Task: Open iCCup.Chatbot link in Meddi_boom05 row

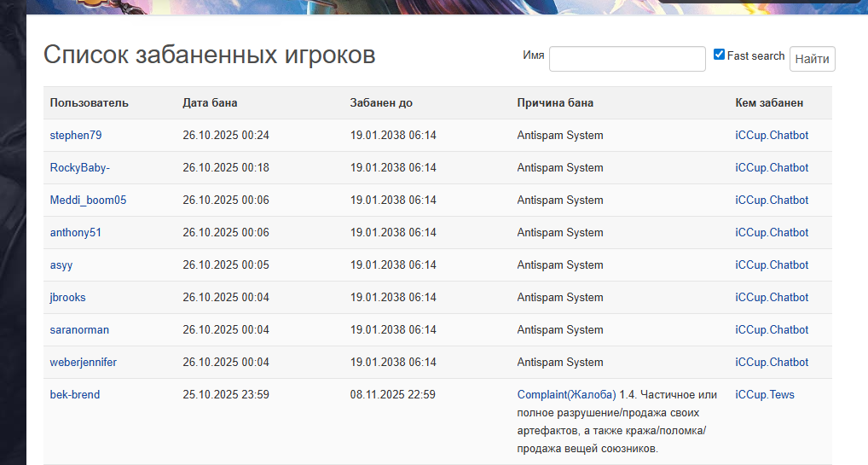Action: [772, 200]
